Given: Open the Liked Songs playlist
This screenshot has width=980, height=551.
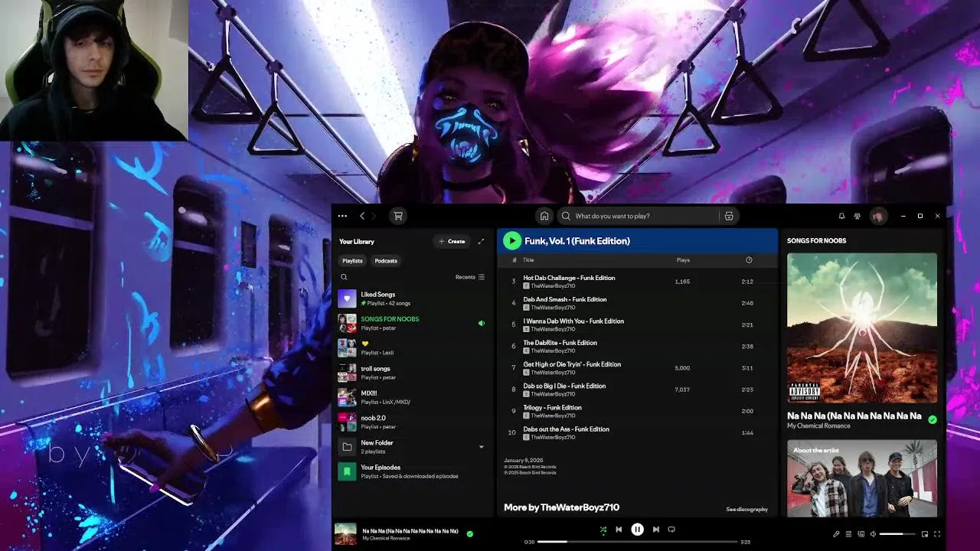Looking at the screenshot, I should [x=413, y=298].
